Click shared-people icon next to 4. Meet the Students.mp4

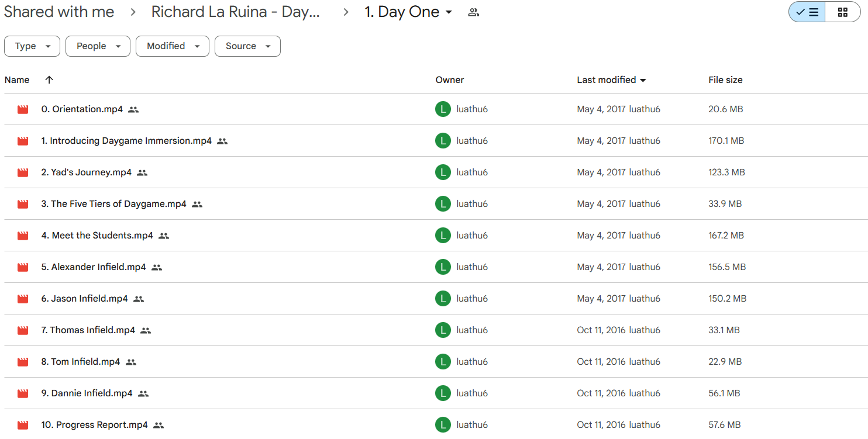(164, 236)
